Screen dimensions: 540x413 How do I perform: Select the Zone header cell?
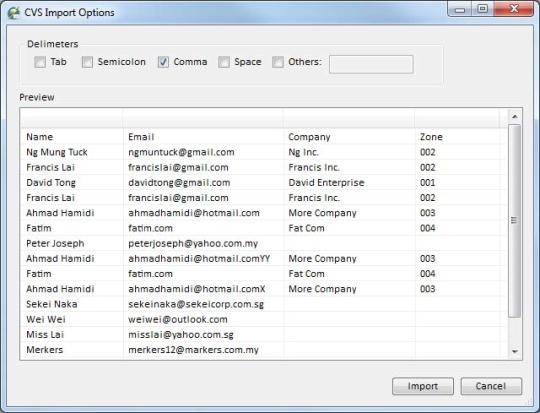(x=457, y=137)
